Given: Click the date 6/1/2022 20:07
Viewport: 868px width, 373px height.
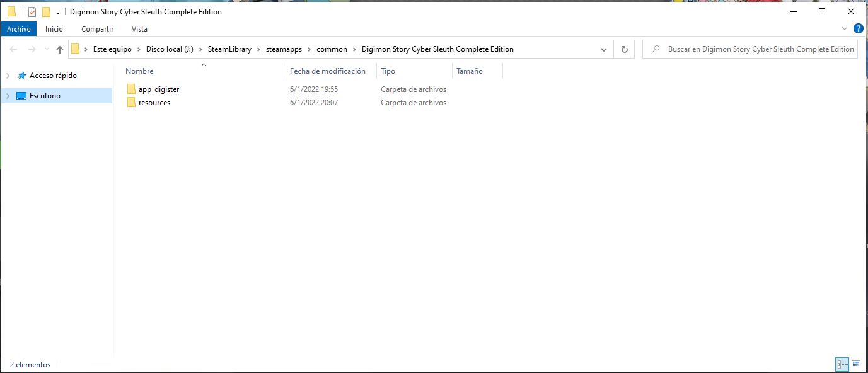Looking at the screenshot, I should 314,103.
